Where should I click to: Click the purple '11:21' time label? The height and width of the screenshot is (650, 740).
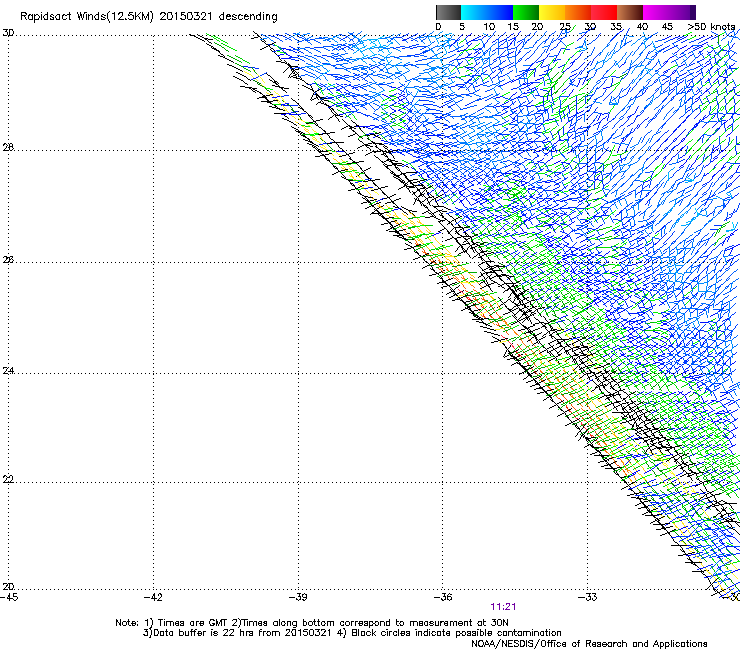click(503, 607)
